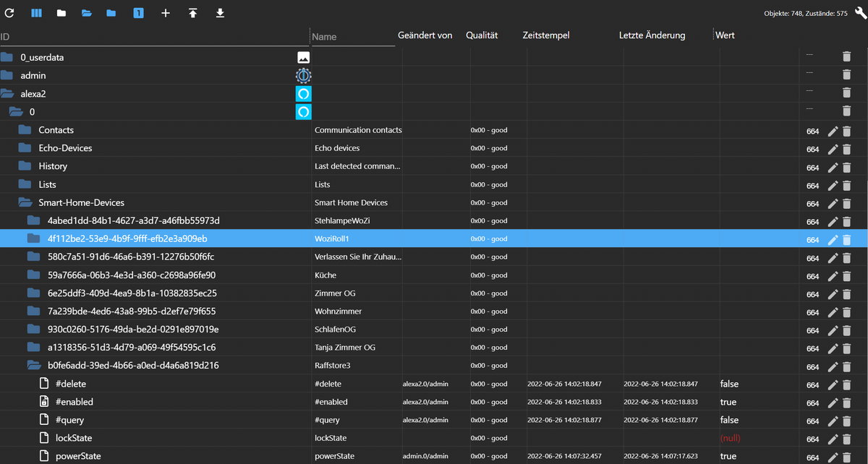The image size is (868, 464).
Task: Click the Name filter field
Action: [x=352, y=37]
